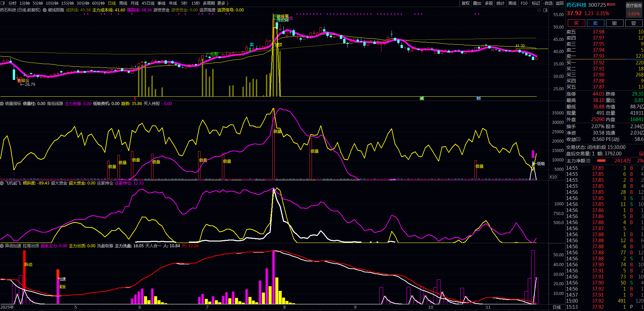Click the 换手 2.07% value

(x=598, y=126)
